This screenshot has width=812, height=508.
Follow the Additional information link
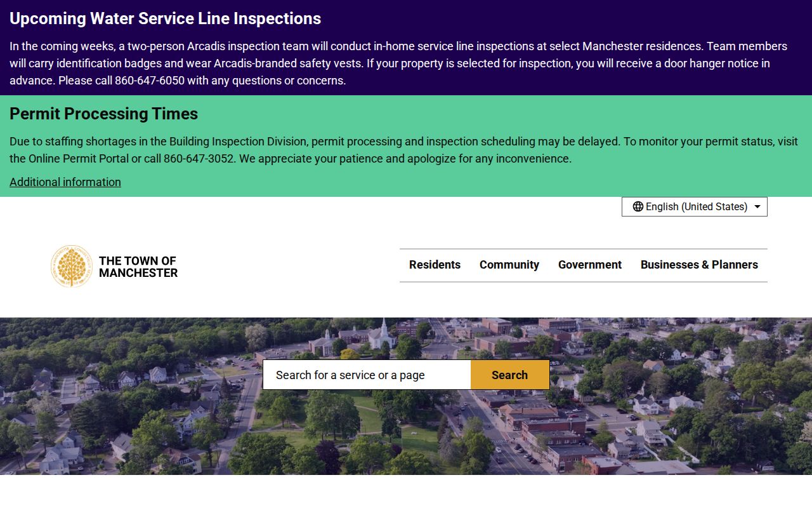click(x=65, y=182)
